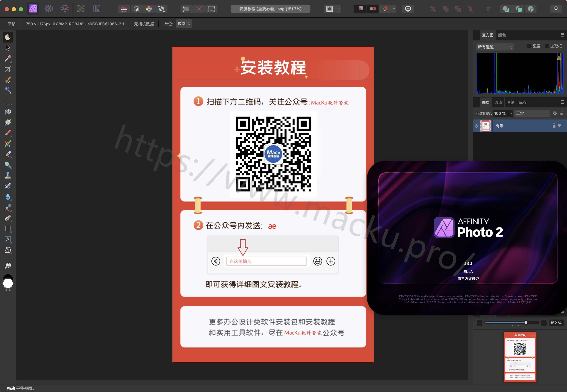
Task: Select the Rectangle shape tool
Action: coord(8,229)
